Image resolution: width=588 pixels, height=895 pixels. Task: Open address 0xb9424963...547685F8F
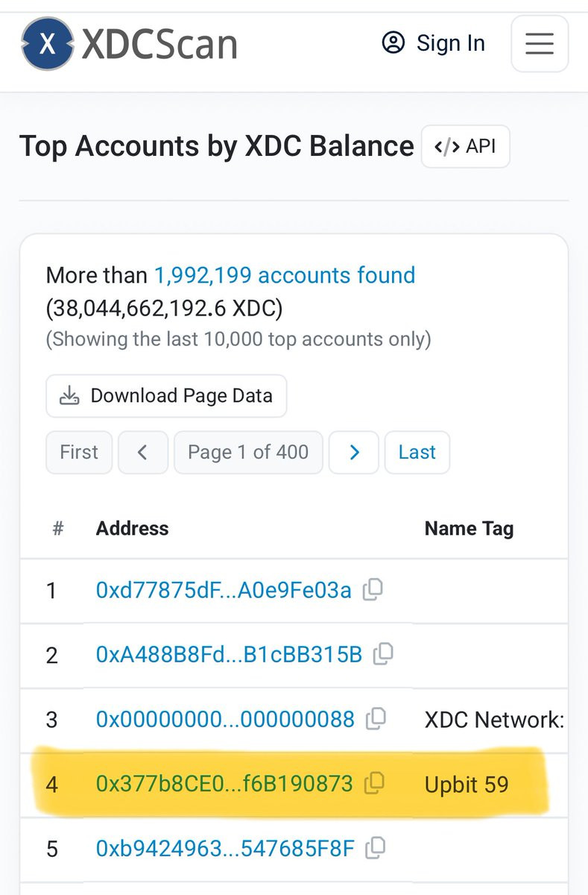coord(225,848)
